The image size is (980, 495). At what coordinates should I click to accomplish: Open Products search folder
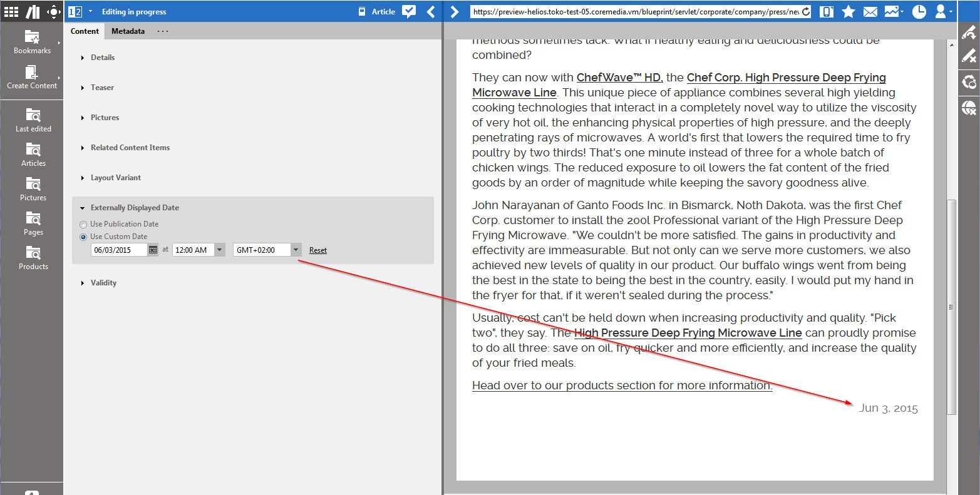click(x=33, y=258)
